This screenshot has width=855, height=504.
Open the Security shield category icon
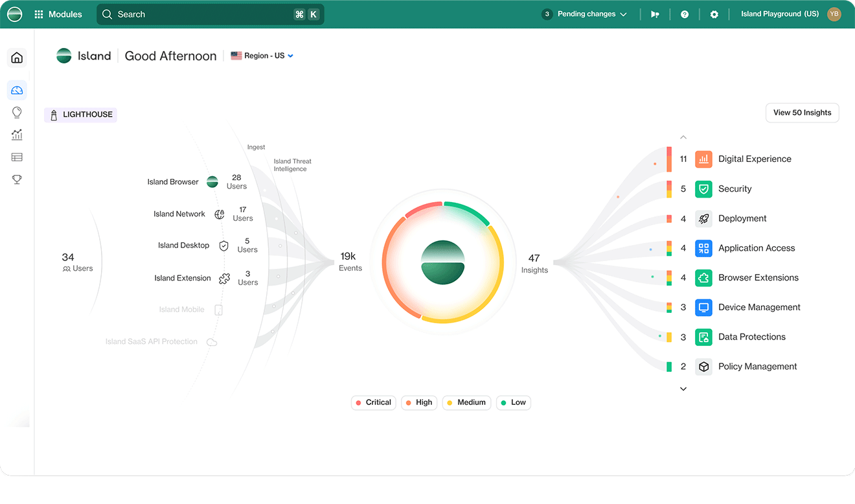(703, 189)
